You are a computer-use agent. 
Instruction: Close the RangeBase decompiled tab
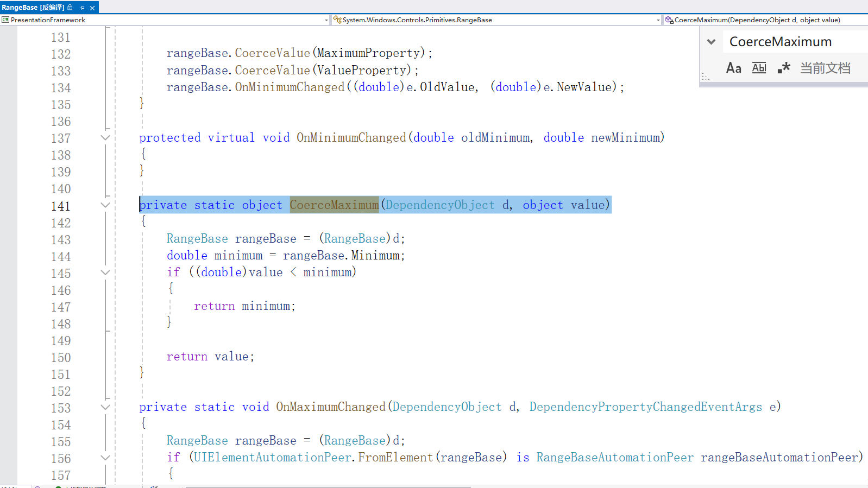click(x=92, y=8)
